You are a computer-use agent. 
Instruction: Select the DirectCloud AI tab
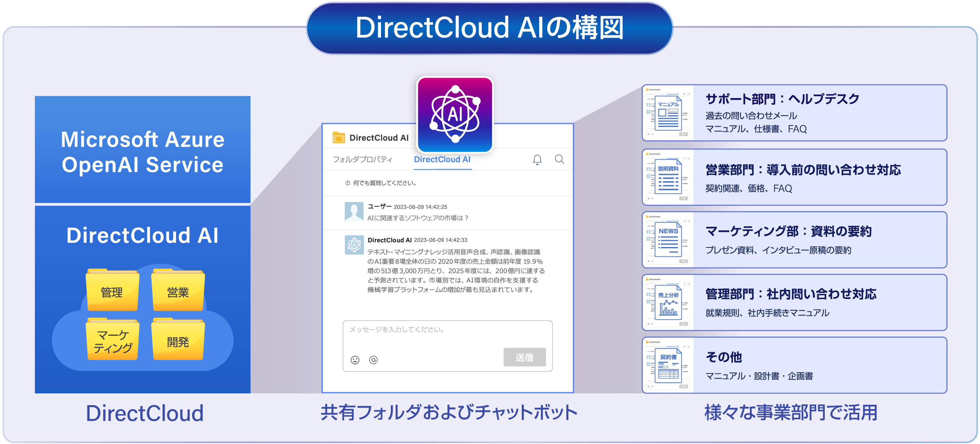442,159
